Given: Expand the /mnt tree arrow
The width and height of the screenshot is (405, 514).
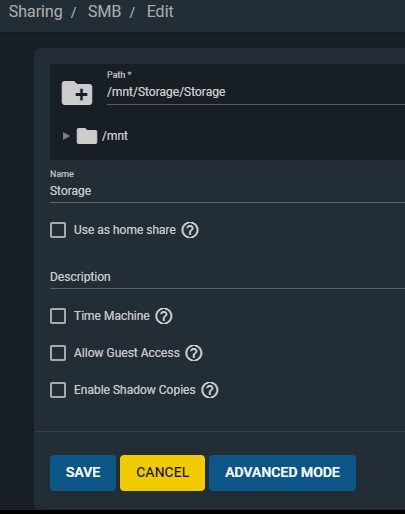Looking at the screenshot, I should click(66, 136).
